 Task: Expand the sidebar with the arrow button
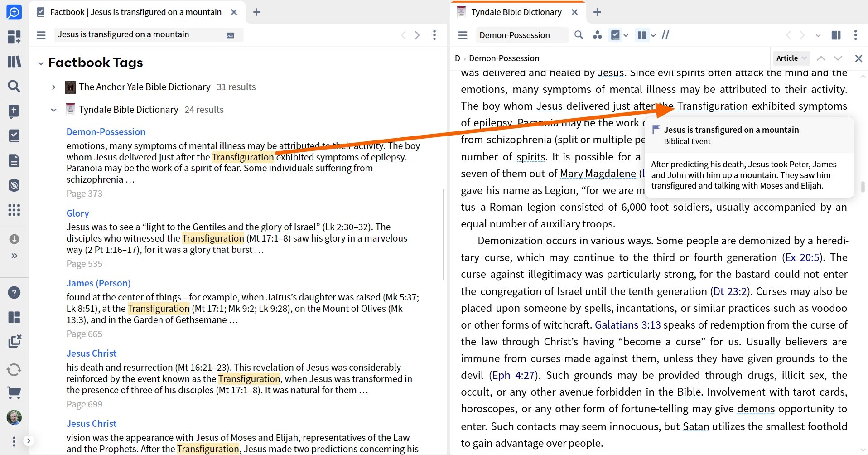point(29,440)
